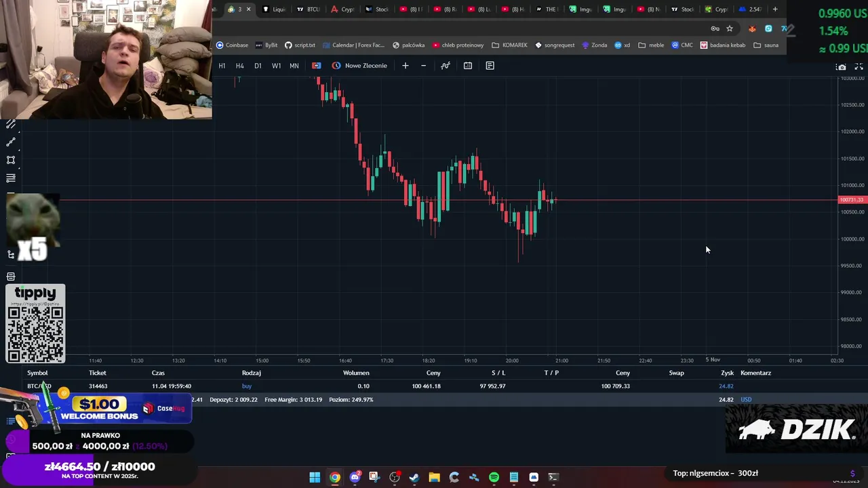The image size is (868, 488).
Task: Zoom in chart with plus icon
Action: tap(406, 66)
